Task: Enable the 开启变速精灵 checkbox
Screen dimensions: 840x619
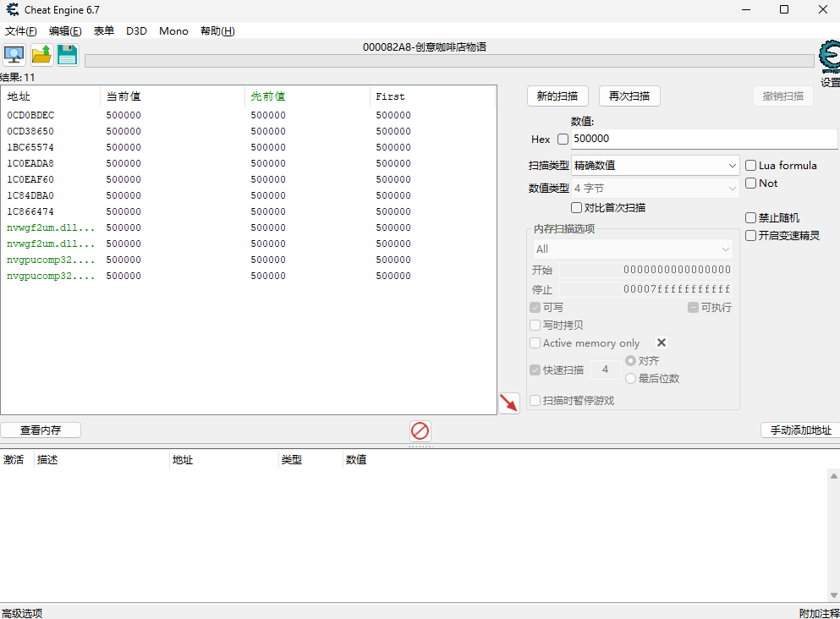Action: (x=750, y=236)
